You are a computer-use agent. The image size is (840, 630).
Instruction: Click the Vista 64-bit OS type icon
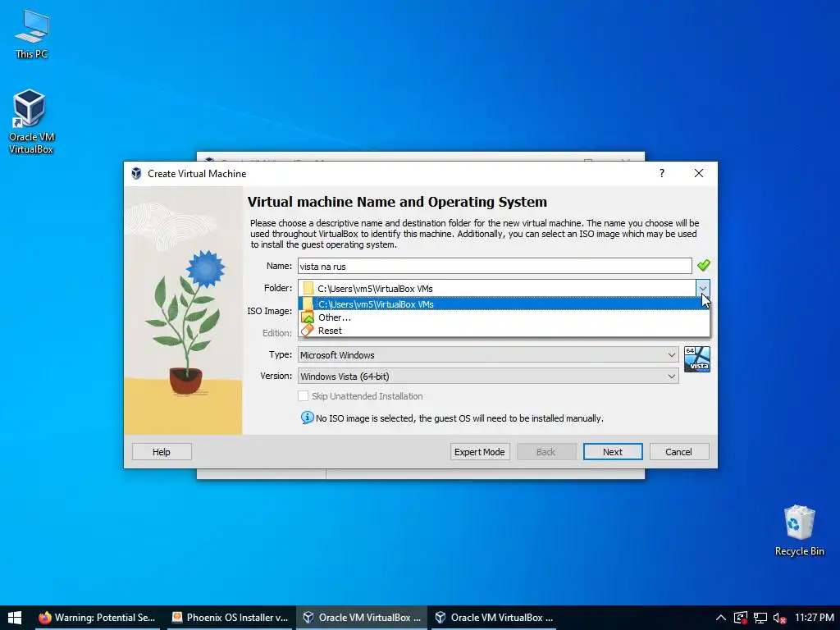(697, 359)
